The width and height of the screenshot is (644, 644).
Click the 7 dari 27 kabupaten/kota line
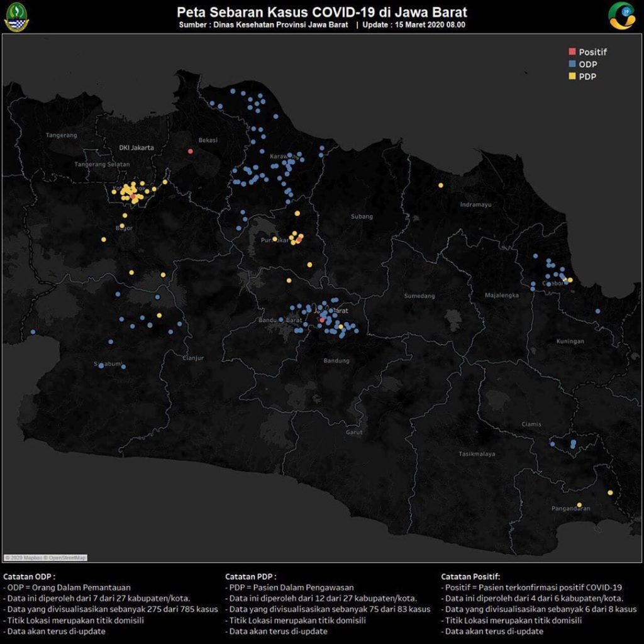(x=96, y=599)
